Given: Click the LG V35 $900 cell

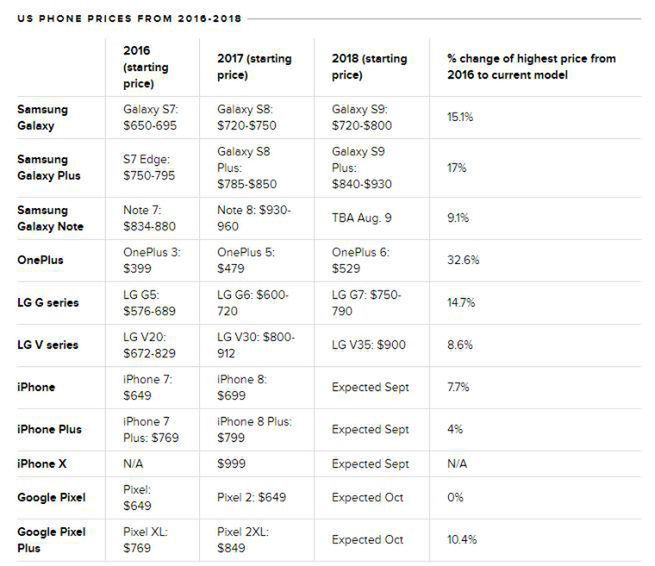Looking at the screenshot, I should (369, 345).
